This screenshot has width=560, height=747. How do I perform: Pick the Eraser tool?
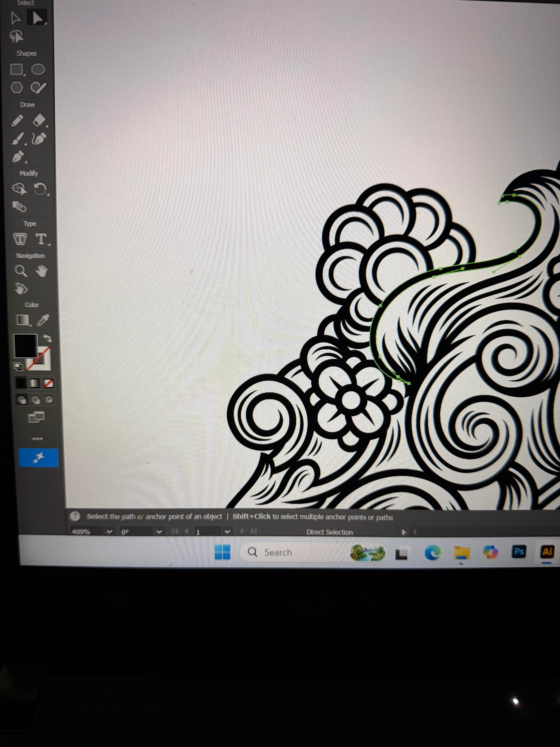39,120
